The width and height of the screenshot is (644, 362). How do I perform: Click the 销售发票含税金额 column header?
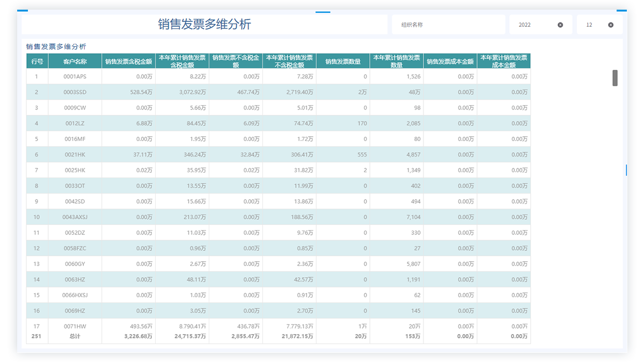(x=128, y=61)
